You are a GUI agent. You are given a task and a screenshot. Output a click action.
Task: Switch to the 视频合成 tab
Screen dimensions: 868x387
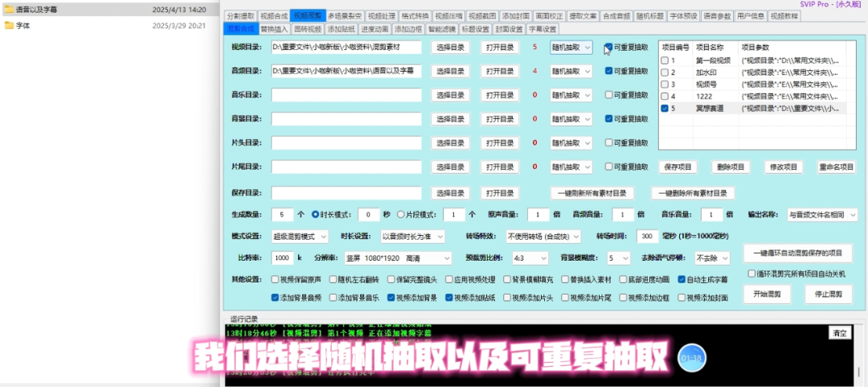[x=273, y=15]
